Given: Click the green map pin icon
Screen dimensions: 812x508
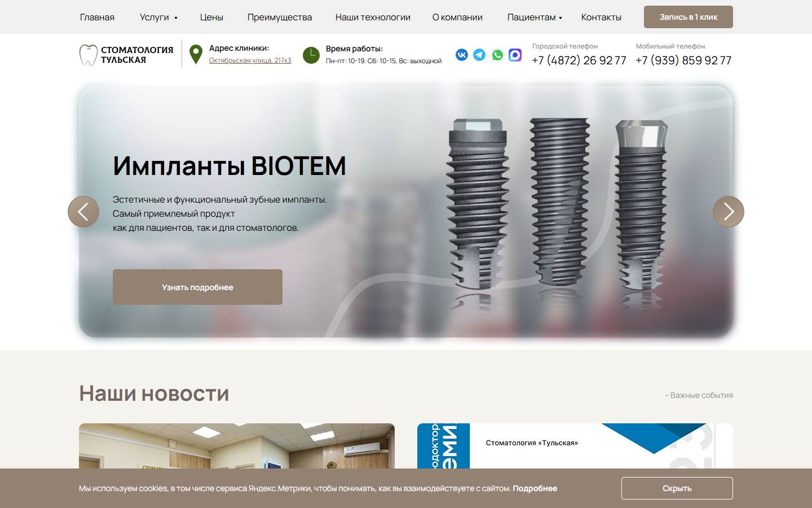Looking at the screenshot, I should (196, 55).
